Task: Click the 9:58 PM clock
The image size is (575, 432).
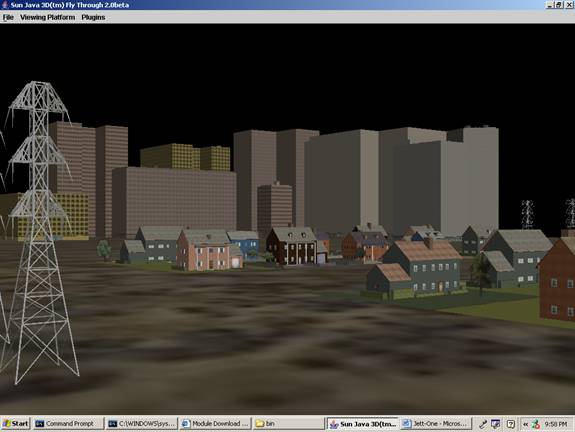Action: coord(556,424)
